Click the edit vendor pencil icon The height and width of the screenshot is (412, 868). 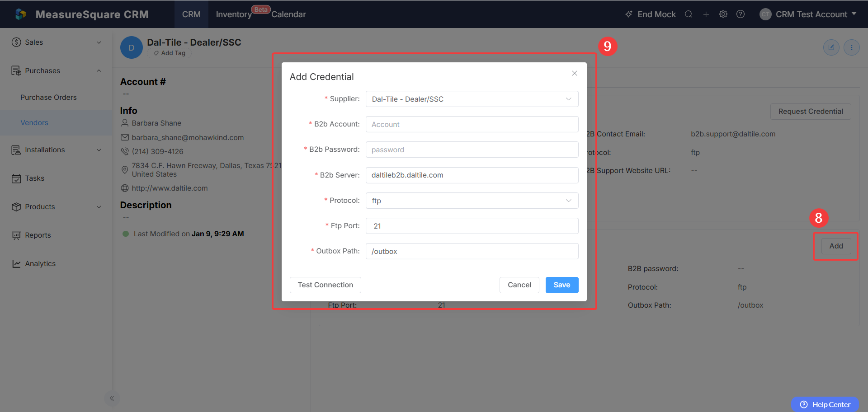(831, 47)
